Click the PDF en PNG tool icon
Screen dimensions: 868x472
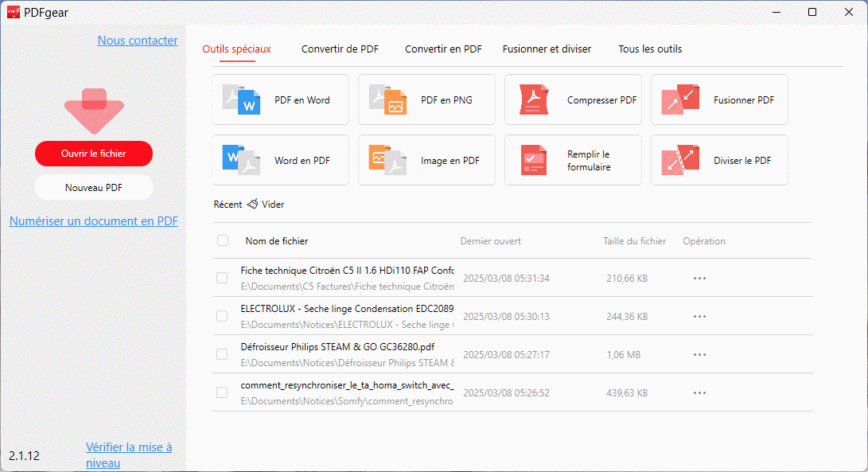[387, 99]
